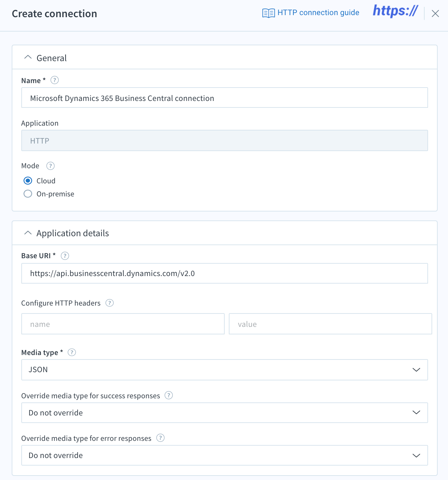The height and width of the screenshot is (480, 448).
Task: Show help for the Media type field
Action: click(72, 352)
